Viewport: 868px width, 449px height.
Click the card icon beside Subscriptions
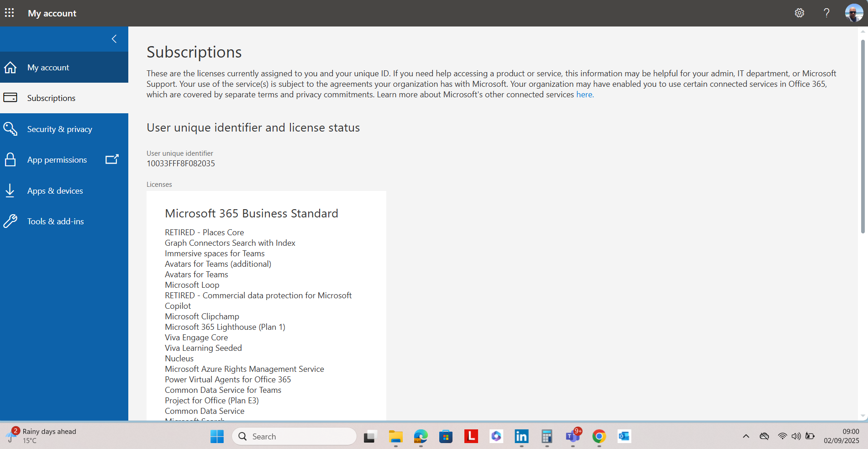[x=10, y=98]
